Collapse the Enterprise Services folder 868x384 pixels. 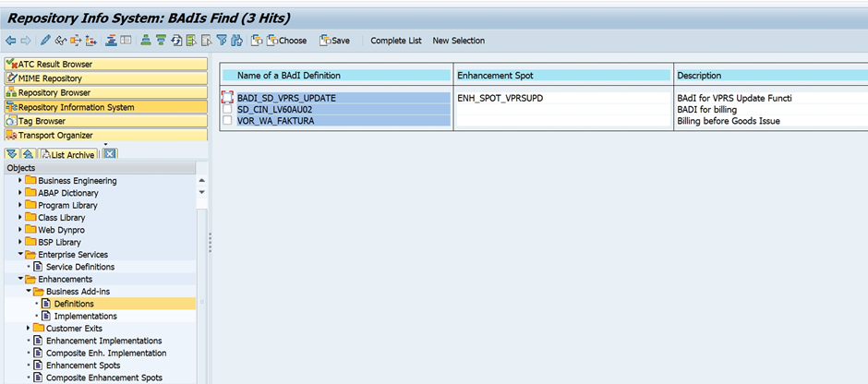click(20, 255)
